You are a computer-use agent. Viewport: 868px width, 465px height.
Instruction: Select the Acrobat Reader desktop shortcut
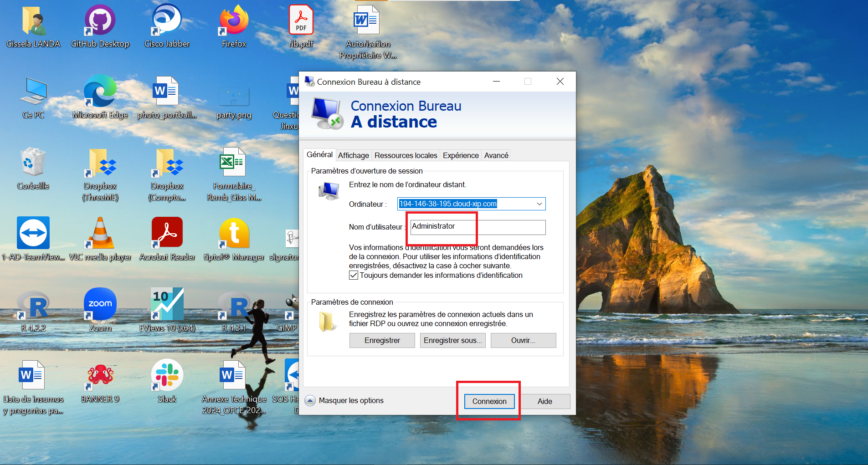click(167, 233)
